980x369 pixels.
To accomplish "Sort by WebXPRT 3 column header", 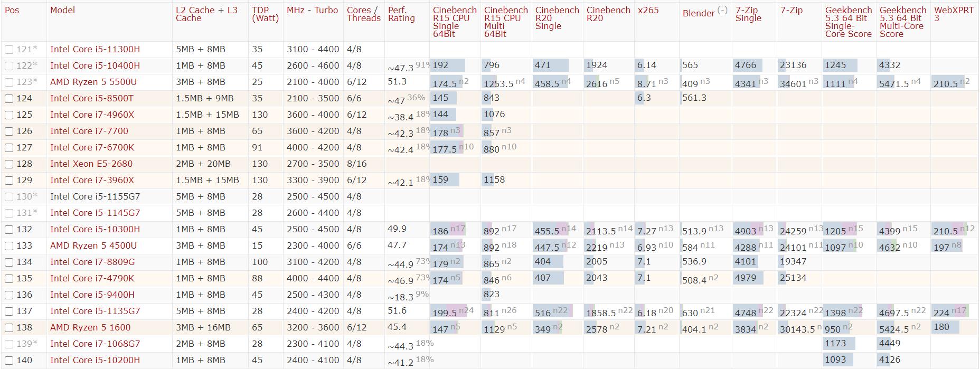I will (954, 14).
